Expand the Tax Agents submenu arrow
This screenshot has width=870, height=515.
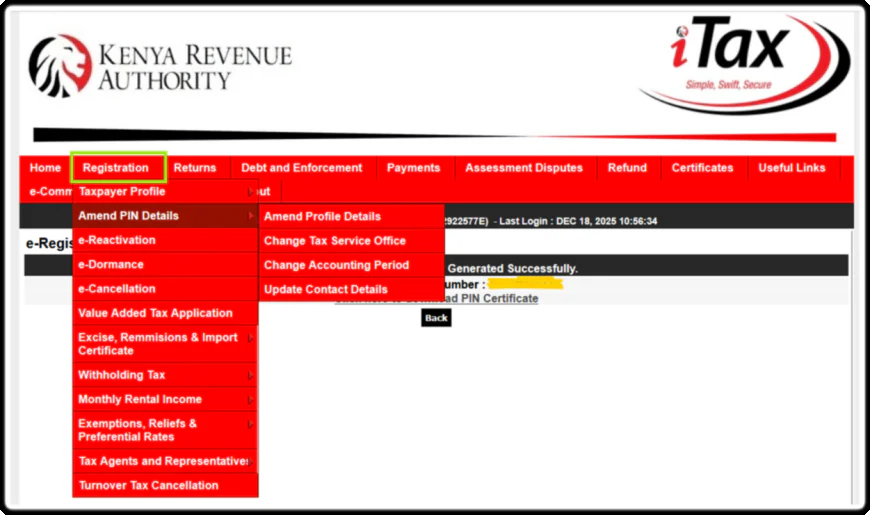click(250, 462)
